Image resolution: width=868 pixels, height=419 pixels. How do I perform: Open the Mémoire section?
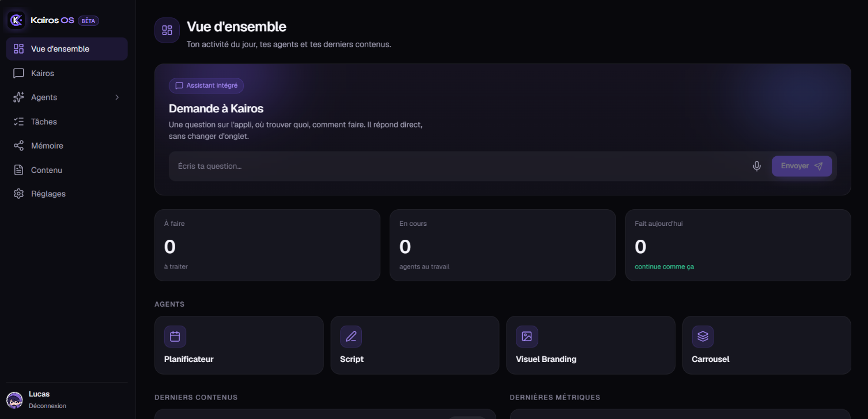67,146
